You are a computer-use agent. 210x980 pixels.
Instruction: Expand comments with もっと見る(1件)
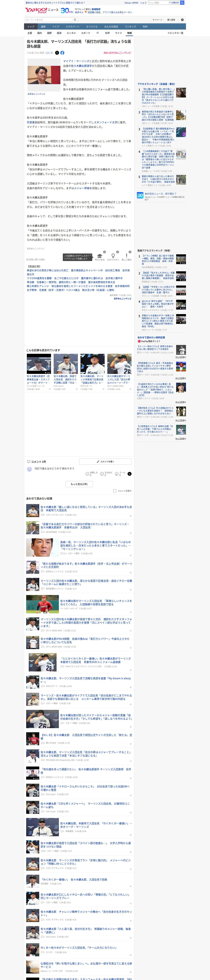click(x=79, y=484)
